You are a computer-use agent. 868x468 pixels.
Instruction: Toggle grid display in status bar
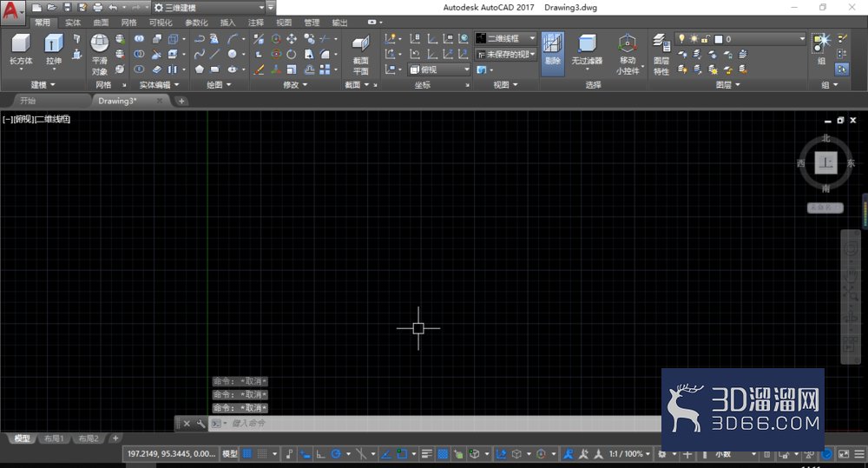(247, 453)
